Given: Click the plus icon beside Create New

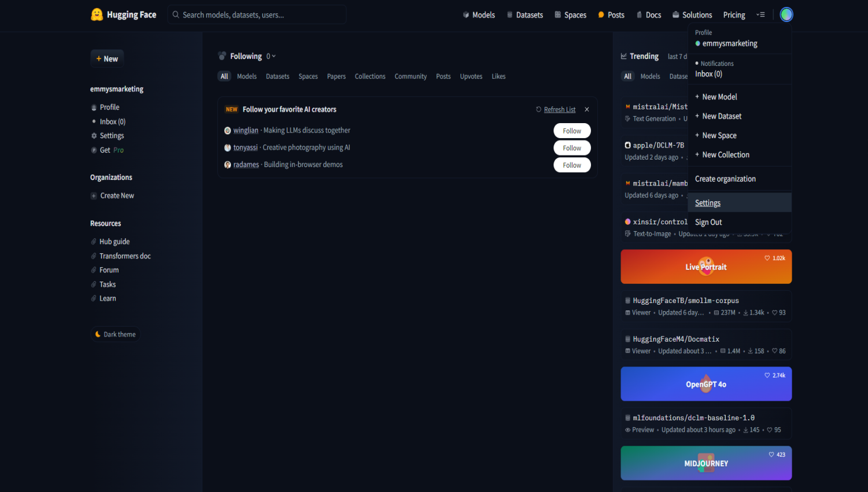Looking at the screenshot, I should (x=94, y=196).
